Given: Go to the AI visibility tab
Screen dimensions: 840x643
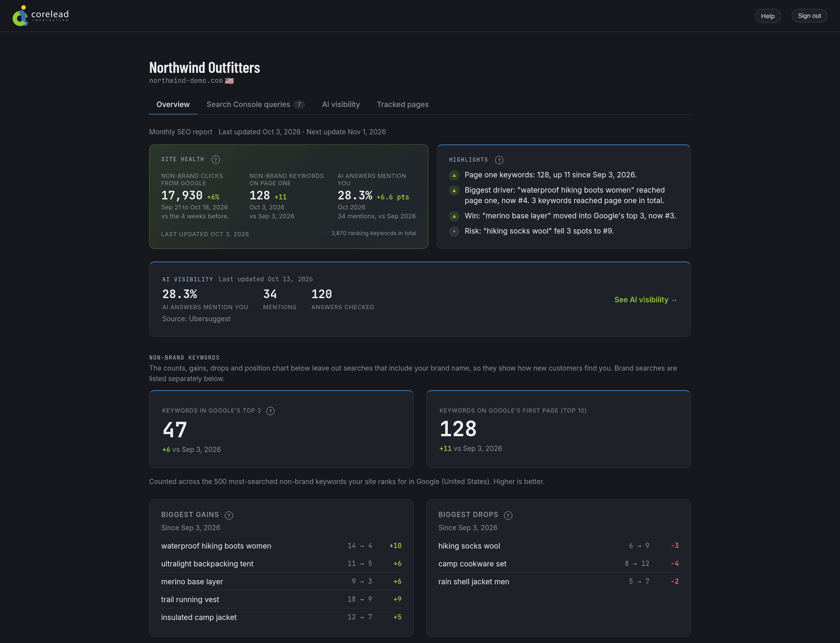Looking at the screenshot, I should pos(341,105).
